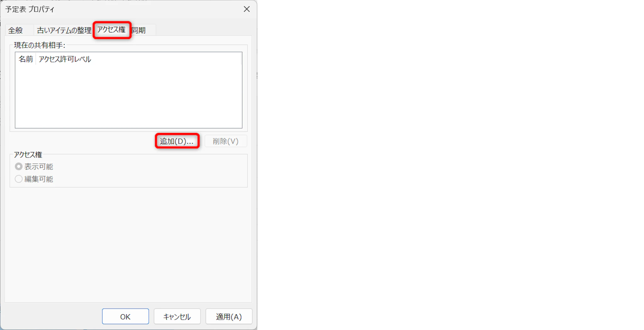Click the アクセス許可レベル column header
Screen dimensions: 644x330
pos(65,59)
